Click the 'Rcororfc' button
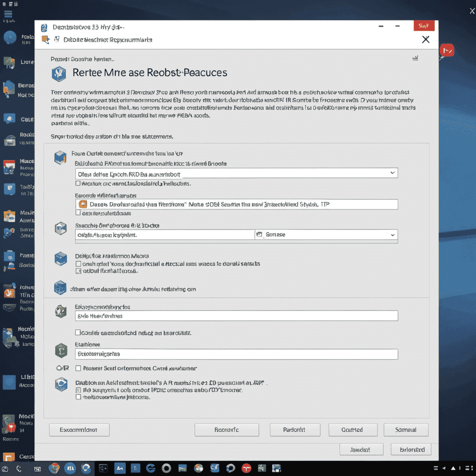This screenshot has height=476, width=476. pyautogui.click(x=227, y=430)
